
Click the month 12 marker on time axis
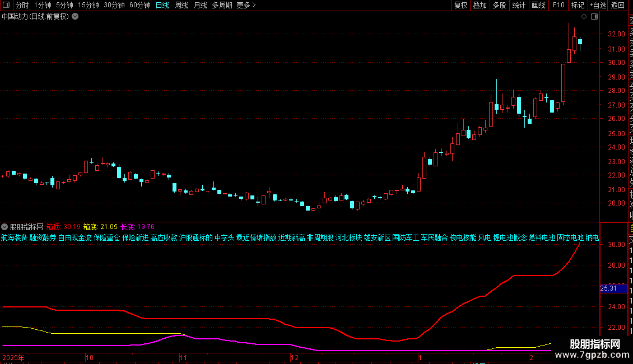(295, 357)
